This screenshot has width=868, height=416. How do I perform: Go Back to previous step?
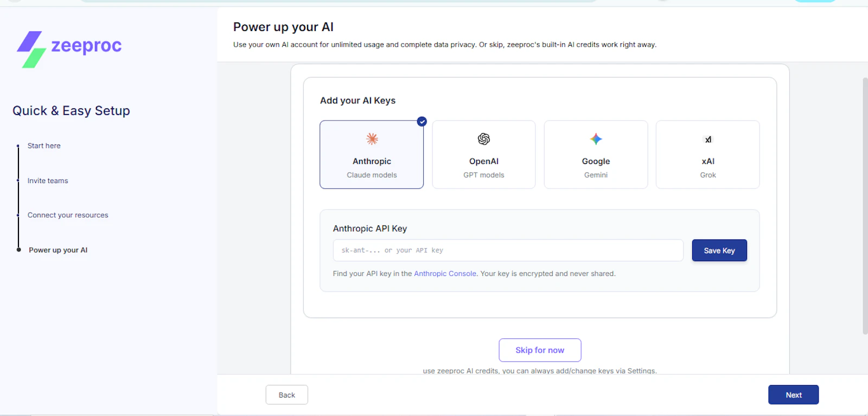(286, 395)
